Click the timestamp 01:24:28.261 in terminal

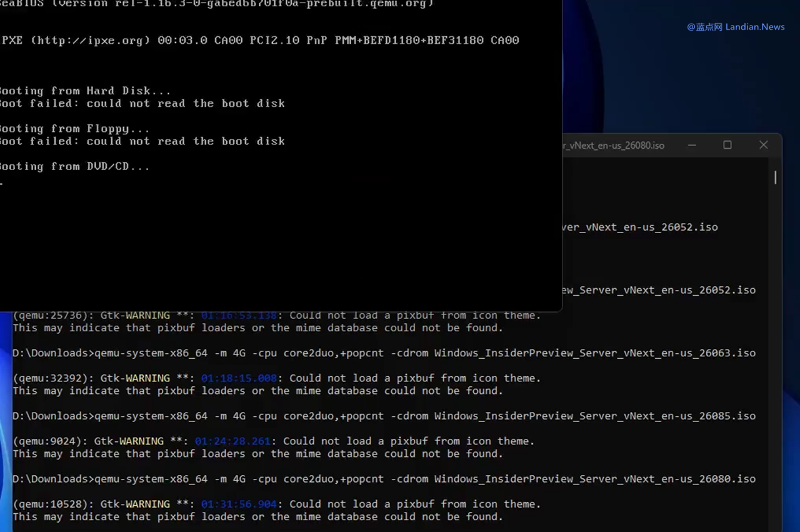[x=232, y=441]
